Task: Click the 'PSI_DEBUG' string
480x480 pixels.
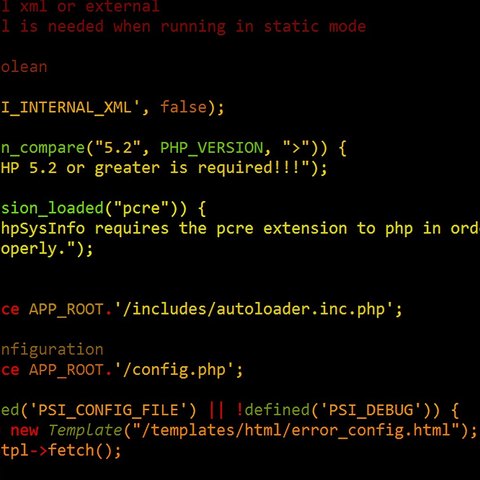Action: 371,410
